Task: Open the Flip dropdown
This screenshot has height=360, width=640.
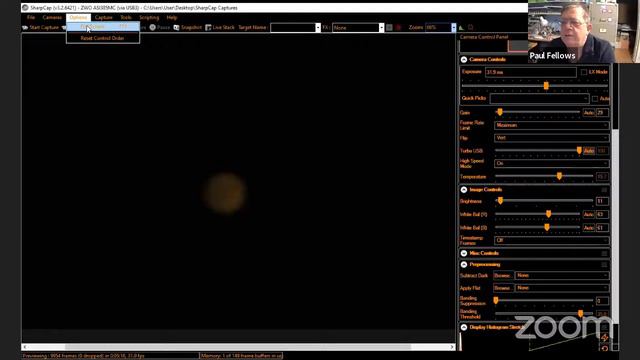Action: pos(552,138)
